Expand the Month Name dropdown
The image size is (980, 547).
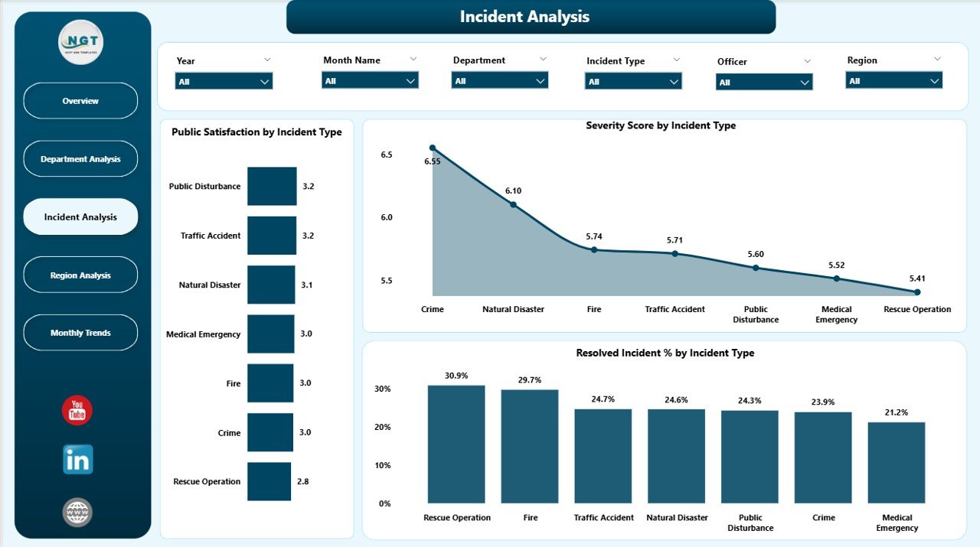pyautogui.click(x=370, y=80)
